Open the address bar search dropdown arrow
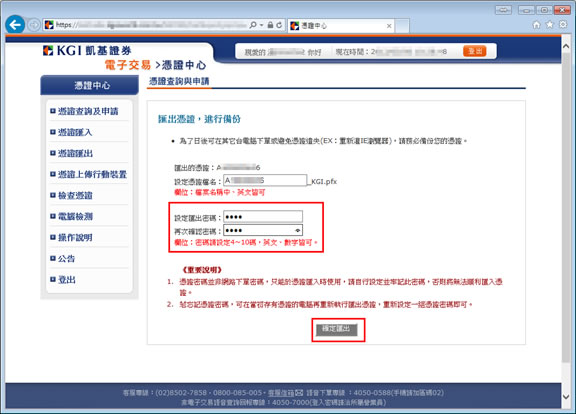 click(x=262, y=25)
